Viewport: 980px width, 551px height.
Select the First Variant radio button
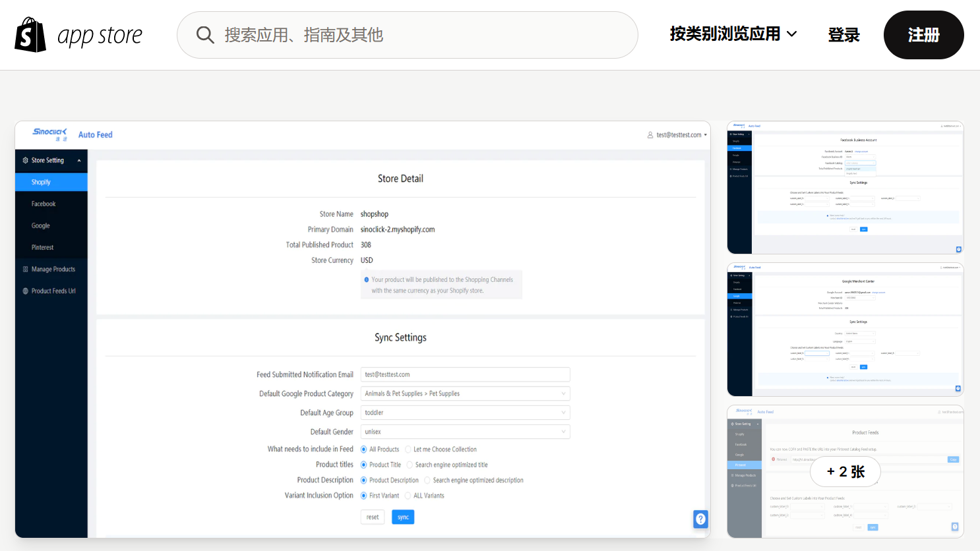(364, 496)
